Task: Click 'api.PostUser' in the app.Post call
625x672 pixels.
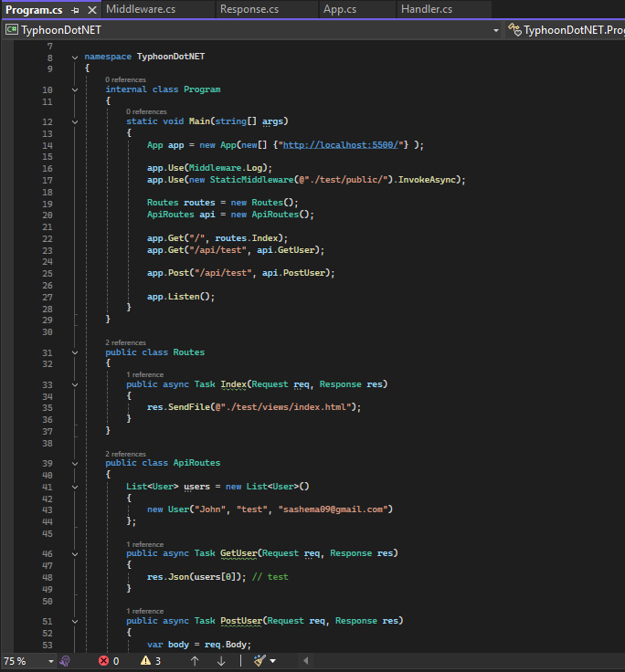Action: point(293,273)
